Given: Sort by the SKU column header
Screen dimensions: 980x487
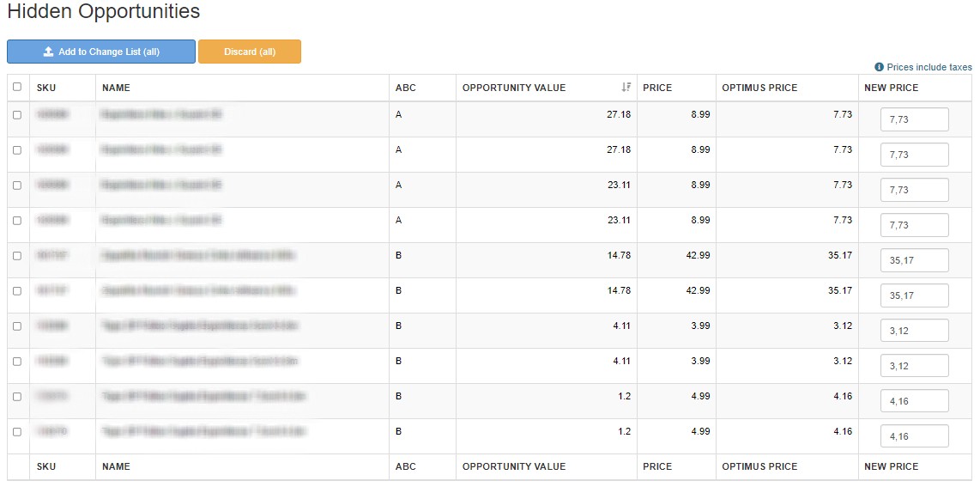Looking at the screenshot, I should pos(46,88).
